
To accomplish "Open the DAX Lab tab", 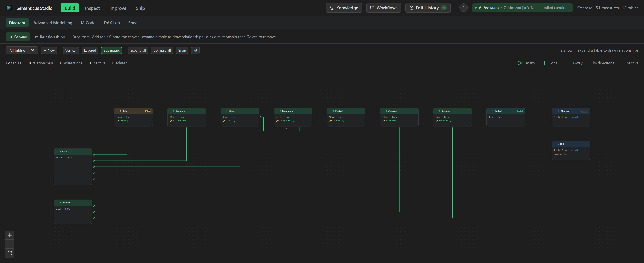I will [112, 23].
